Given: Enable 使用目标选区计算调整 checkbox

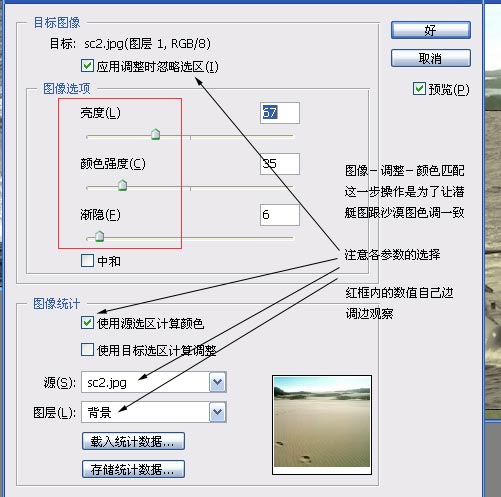Looking at the screenshot, I should (x=87, y=350).
